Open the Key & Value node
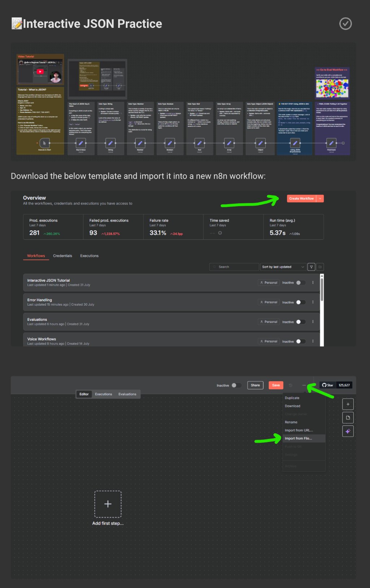The height and width of the screenshot is (588, 370). tap(81, 143)
